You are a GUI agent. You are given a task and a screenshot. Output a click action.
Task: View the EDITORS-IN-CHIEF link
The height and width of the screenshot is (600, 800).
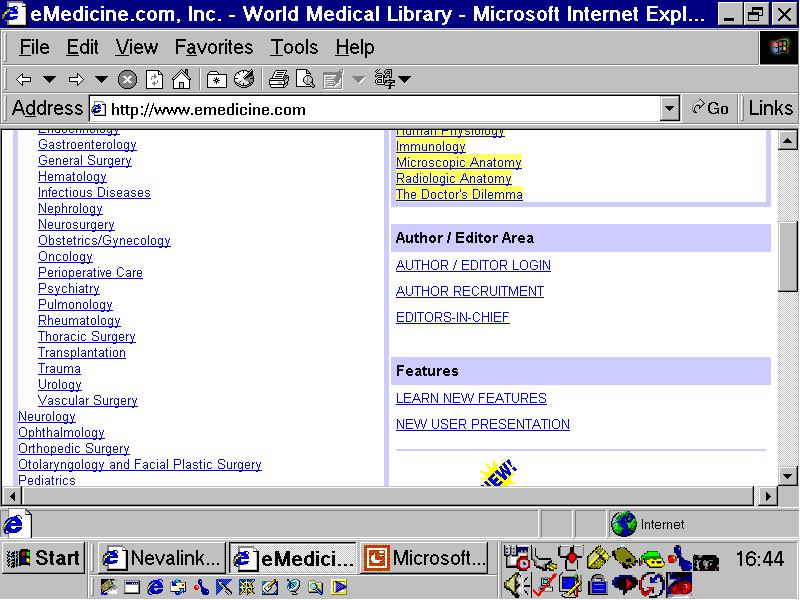(453, 317)
